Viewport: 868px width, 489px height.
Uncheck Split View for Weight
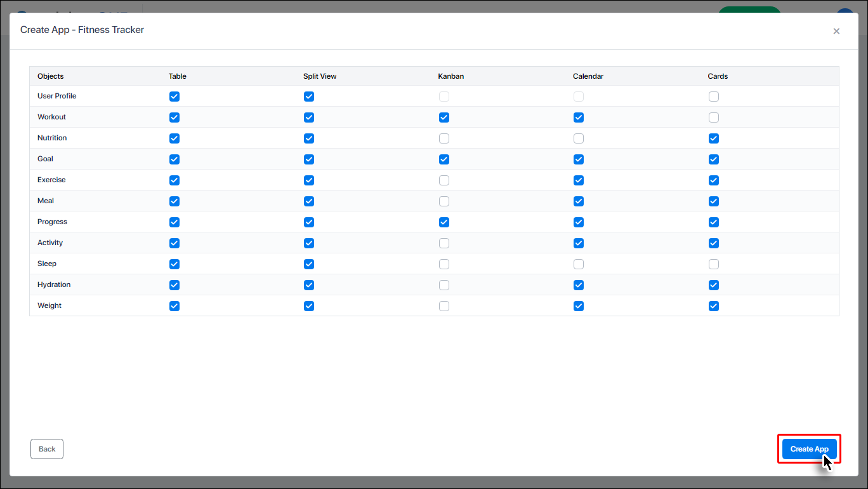click(309, 306)
